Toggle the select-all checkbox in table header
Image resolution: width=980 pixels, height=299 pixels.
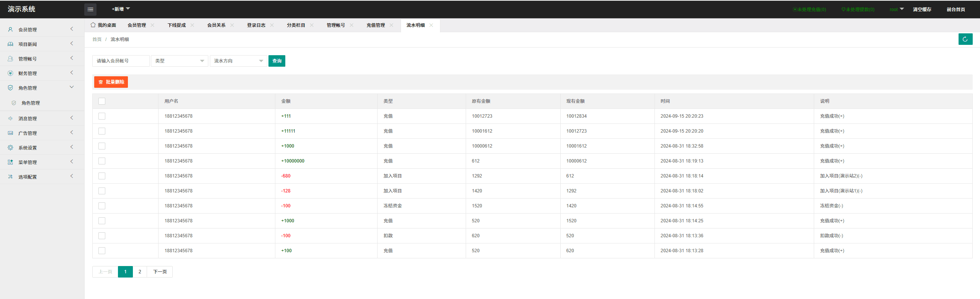(x=102, y=101)
